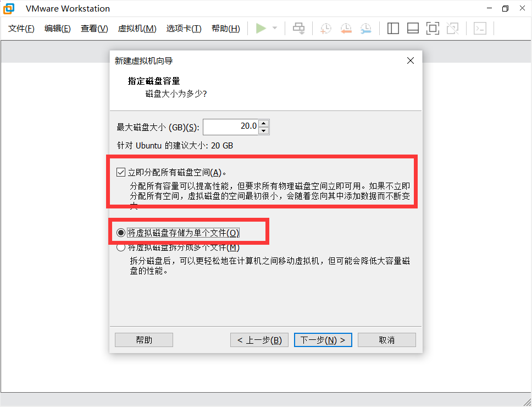The height and width of the screenshot is (407, 532).
Task: Restore down the VMware Workstation window
Action: point(506,8)
